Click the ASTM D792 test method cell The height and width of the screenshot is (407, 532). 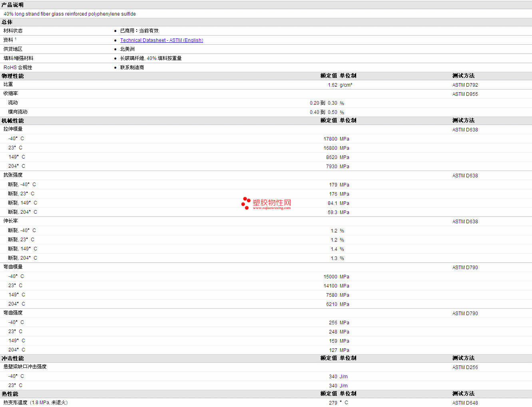point(465,85)
